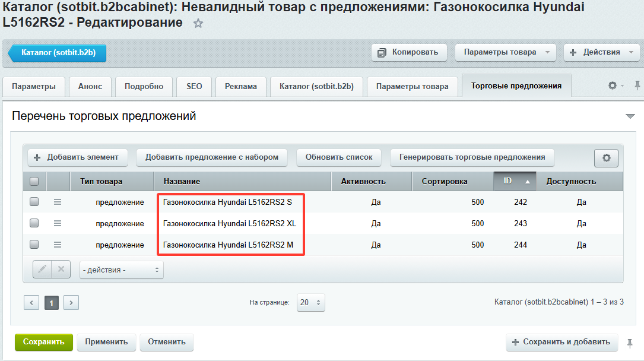Sort by Доступность column header
644x361 pixels.
click(x=579, y=181)
